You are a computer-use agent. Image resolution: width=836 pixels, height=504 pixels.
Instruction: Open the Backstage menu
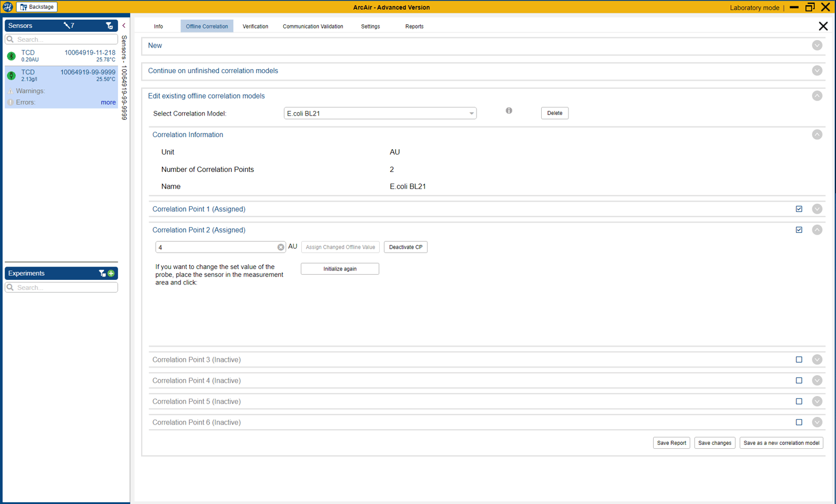pyautogui.click(x=37, y=7)
